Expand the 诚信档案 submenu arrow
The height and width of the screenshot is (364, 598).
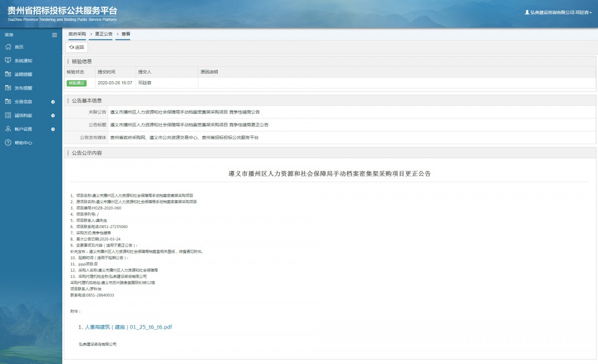(53, 116)
